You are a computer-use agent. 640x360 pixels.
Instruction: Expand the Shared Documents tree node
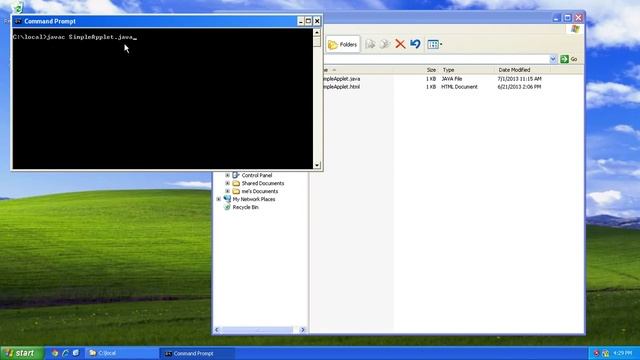pyautogui.click(x=227, y=183)
